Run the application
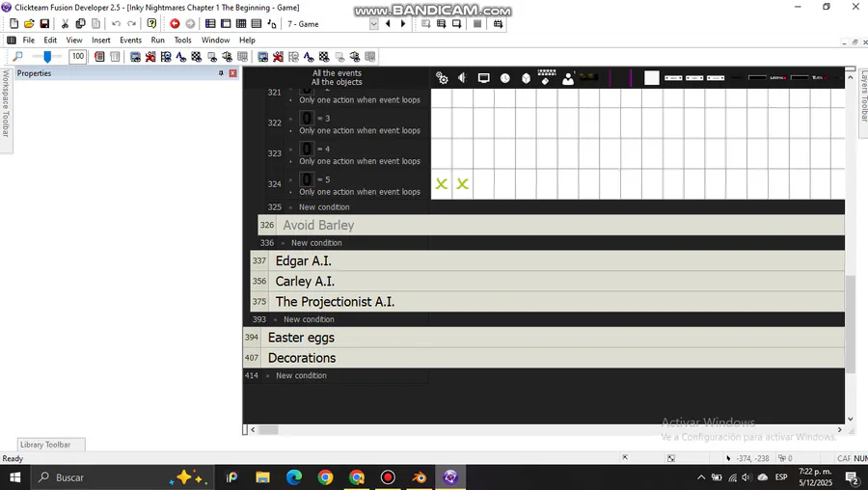Screen dimensions: 868x490 click(x=441, y=24)
